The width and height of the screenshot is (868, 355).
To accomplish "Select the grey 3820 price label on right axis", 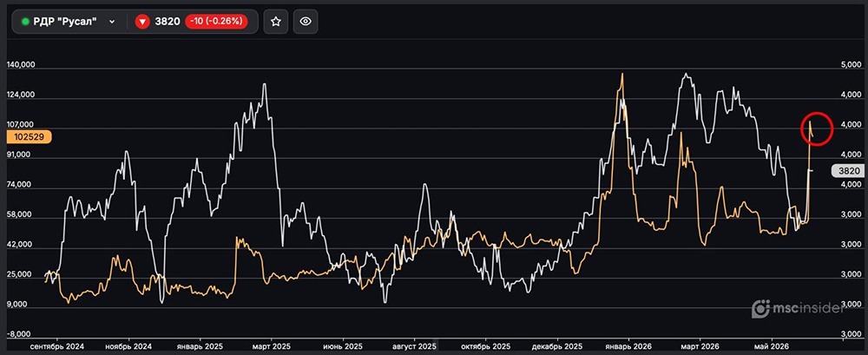I will 848,171.
